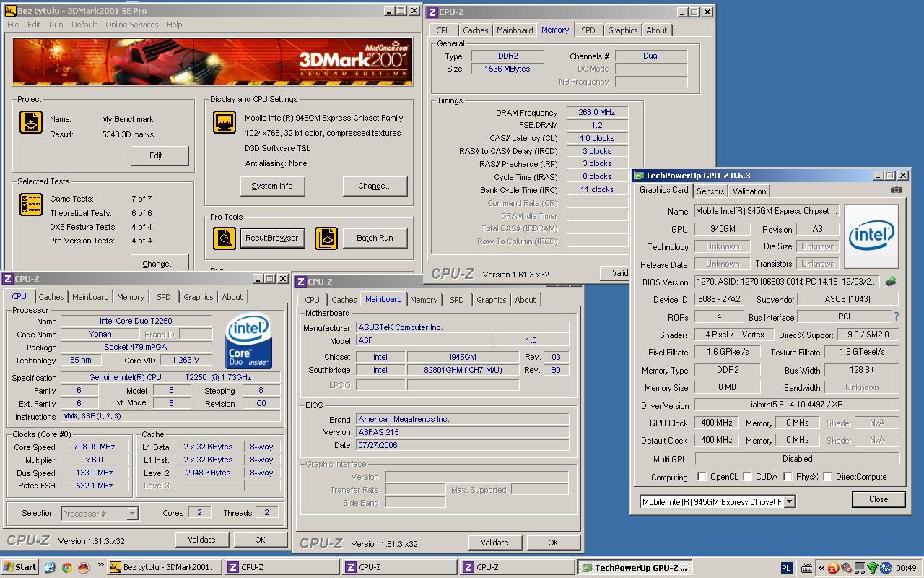Viewport: 924px width, 578px height.
Task: Click the GPU-Z Driver Version field
Action: (797, 405)
